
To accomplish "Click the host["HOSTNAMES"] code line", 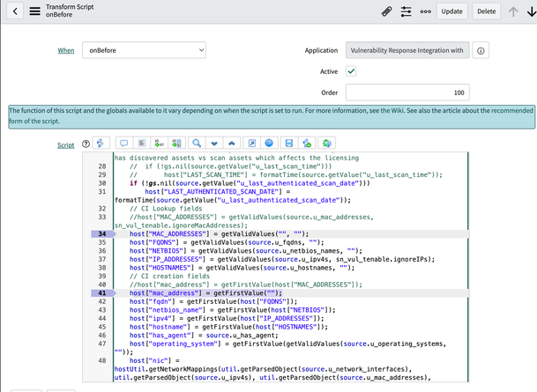I will 242,268.
